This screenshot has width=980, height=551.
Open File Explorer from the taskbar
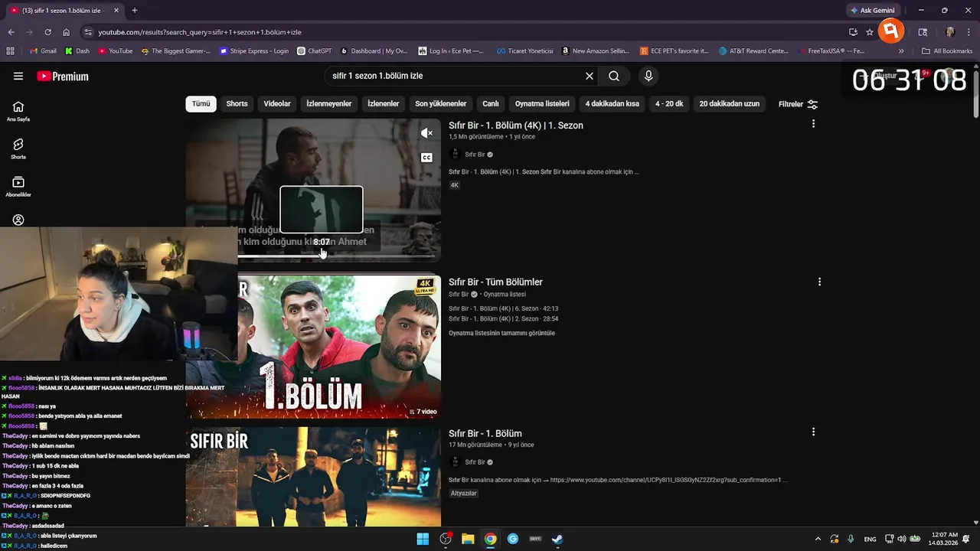coord(468,539)
